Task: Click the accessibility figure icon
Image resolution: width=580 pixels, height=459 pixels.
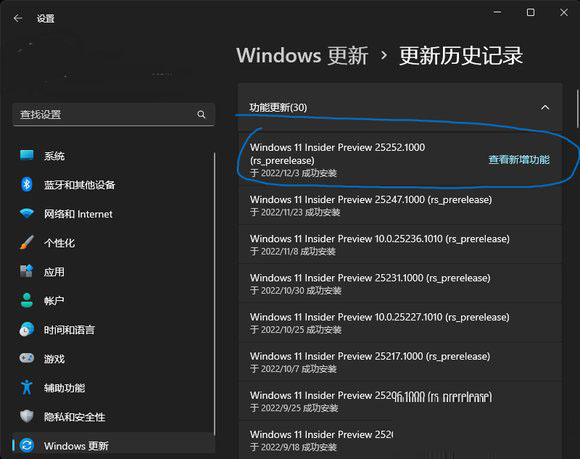Action: click(27, 387)
